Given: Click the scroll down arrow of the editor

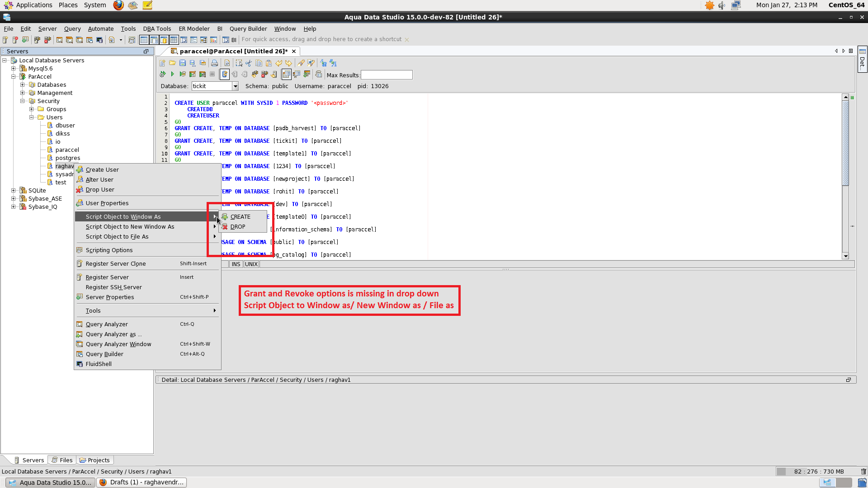Looking at the screenshot, I should [845, 256].
